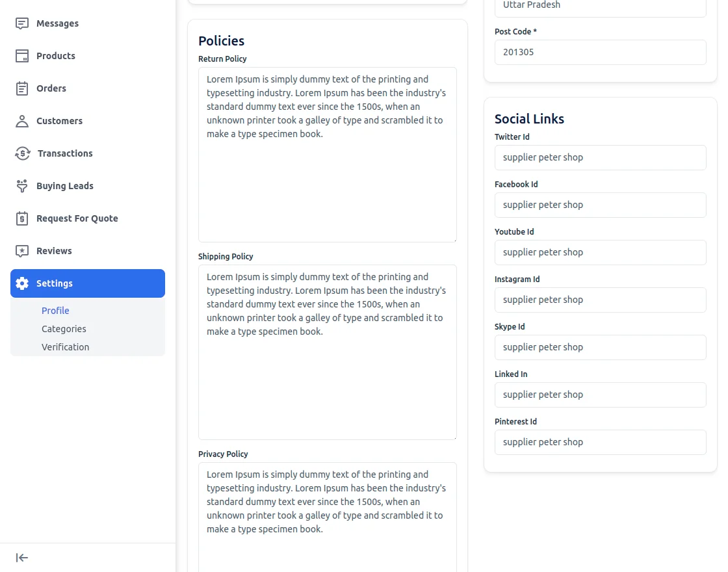This screenshot has width=728, height=572.
Task: Click the Transactions dollar-cycle icon
Action: pyautogui.click(x=23, y=153)
